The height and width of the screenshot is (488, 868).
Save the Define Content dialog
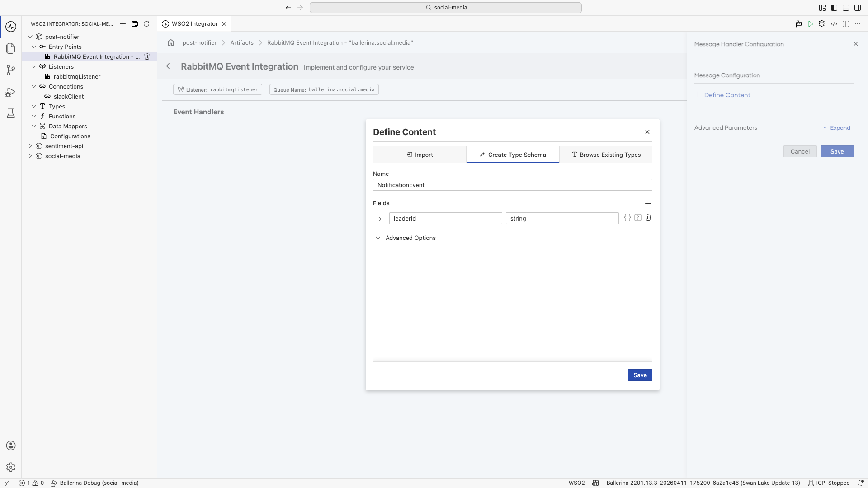[x=640, y=375]
